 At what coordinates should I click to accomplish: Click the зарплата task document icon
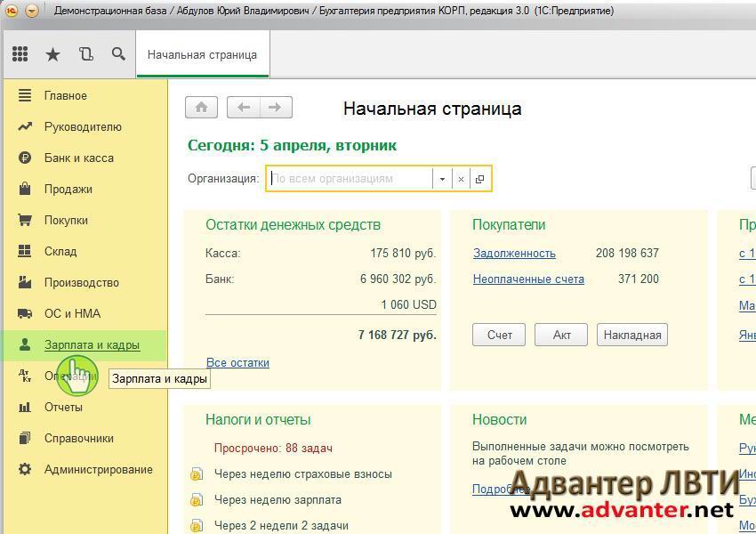[197, 500]
